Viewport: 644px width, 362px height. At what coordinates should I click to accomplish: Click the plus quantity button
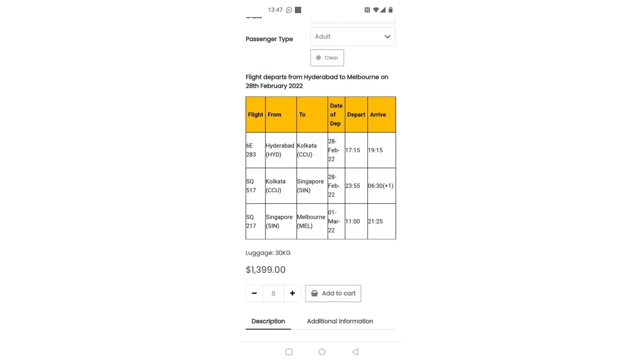point(292,293)
